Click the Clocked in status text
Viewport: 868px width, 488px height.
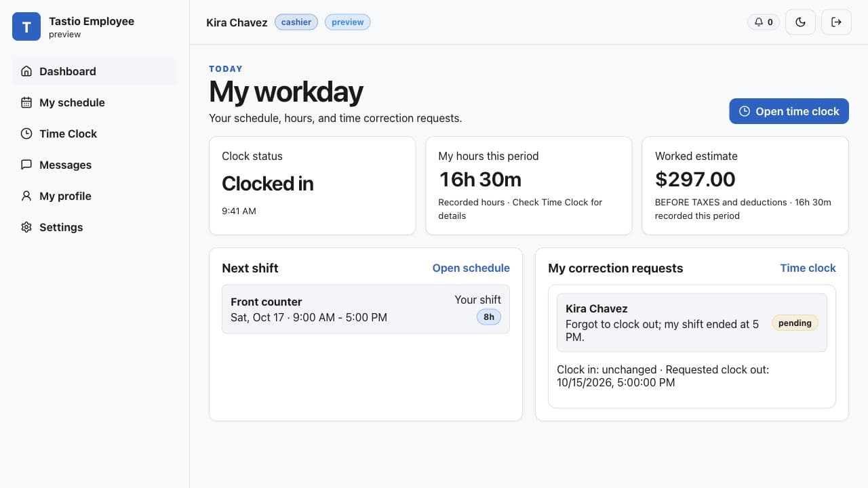tap(267, 183)
